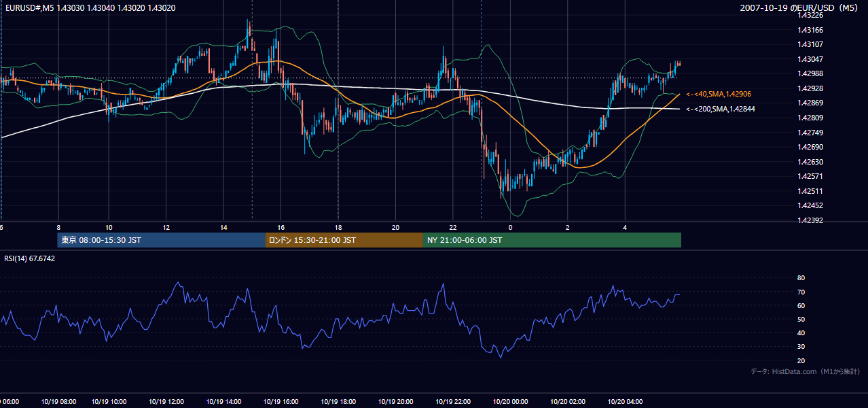Click the 10/19 12:00 bottom time label
868x408 pixels.
(166, 402)
